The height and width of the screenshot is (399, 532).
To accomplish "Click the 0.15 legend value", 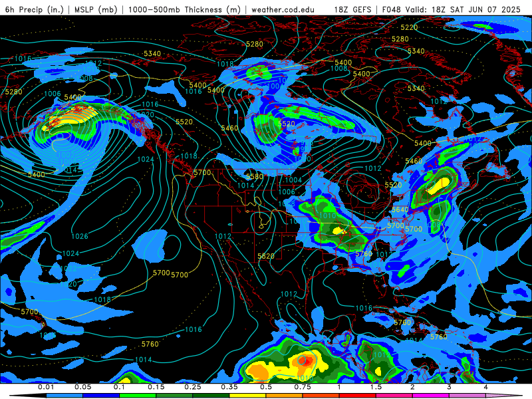I will point(156,387).
